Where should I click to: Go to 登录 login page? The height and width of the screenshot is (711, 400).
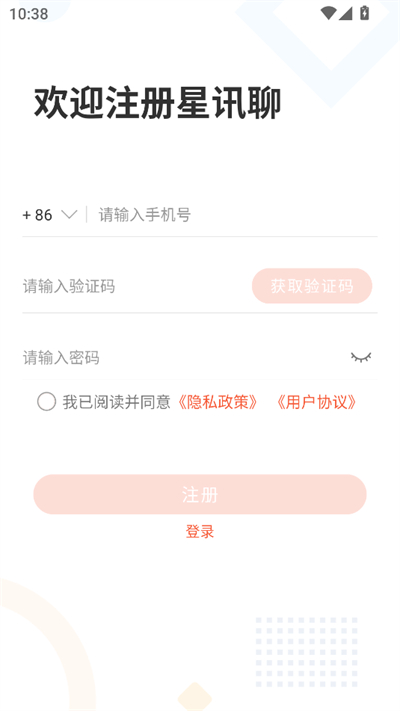(200, 531)
